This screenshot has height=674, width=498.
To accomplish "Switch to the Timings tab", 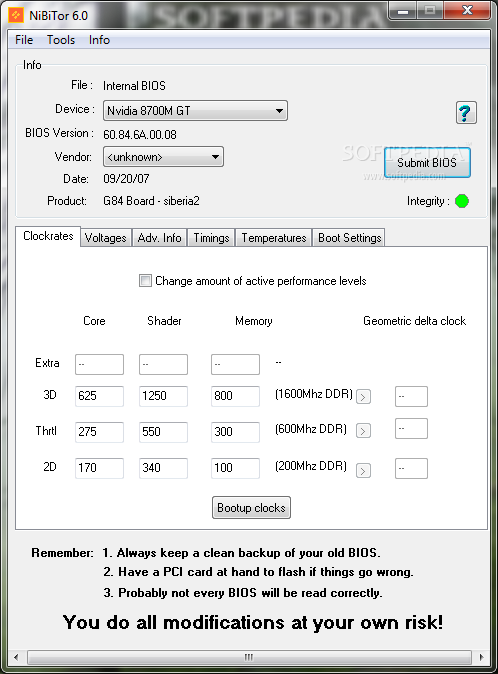I will point(211,238).
